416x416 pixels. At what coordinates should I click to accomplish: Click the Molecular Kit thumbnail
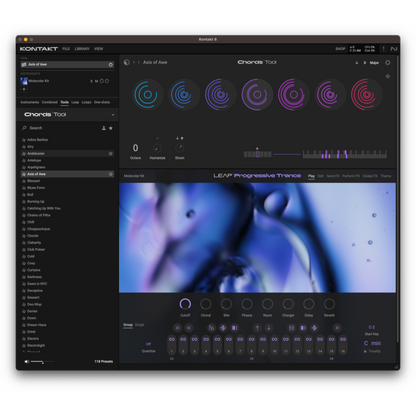tap(24, 81)
